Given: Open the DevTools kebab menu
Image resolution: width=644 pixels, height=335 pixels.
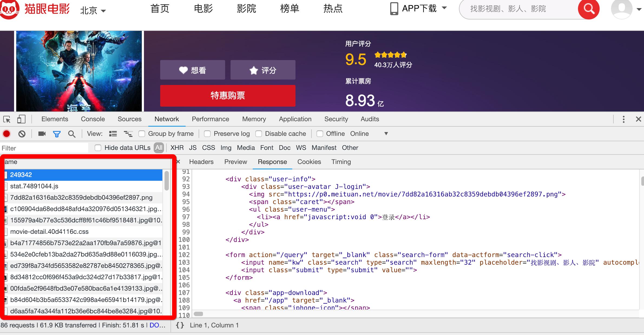Looking at the screenshot, I should 623,119.
